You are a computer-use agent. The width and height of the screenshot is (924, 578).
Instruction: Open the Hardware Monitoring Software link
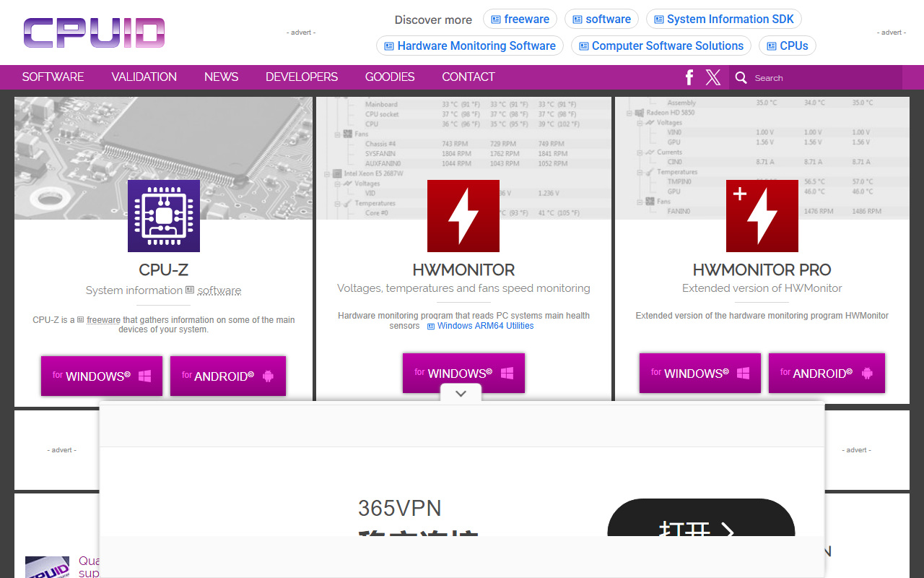pyautogui.click(x=470, y=46)
